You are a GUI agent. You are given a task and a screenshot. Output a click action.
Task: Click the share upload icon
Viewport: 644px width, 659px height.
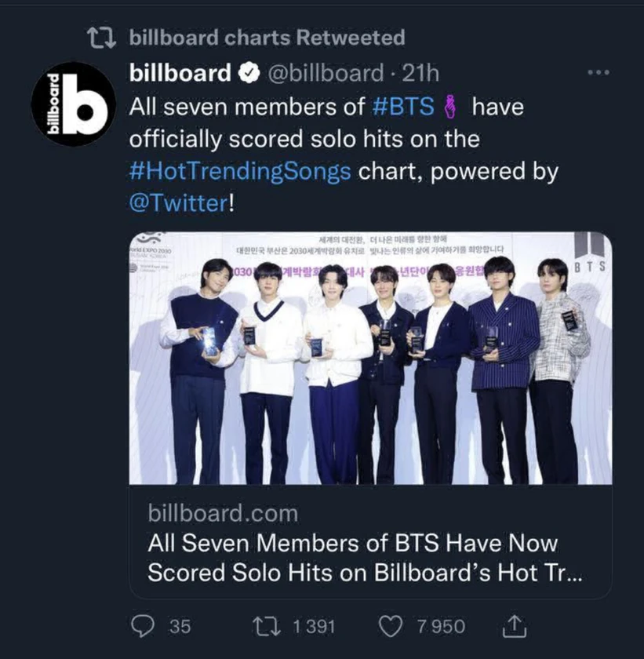(x=513, y=626)
